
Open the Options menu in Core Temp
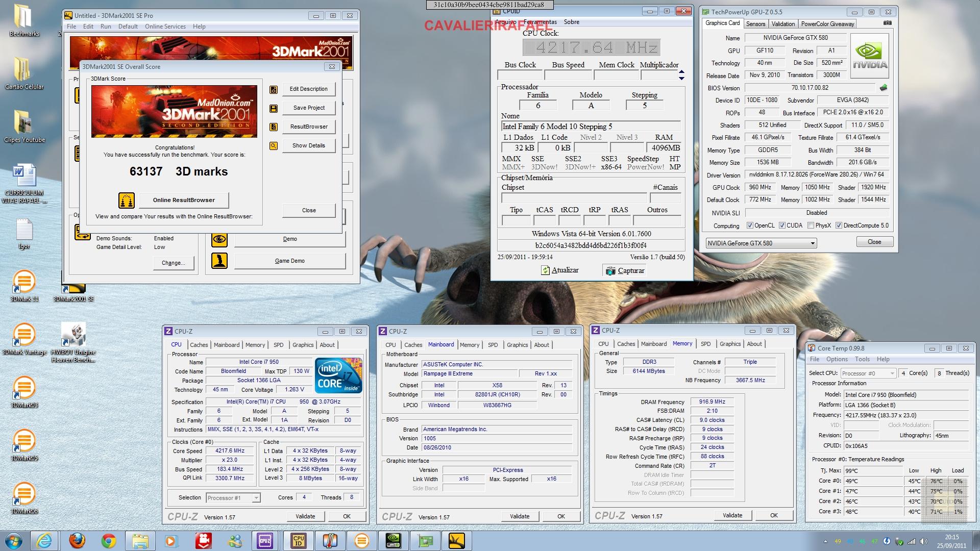point(837,359)
